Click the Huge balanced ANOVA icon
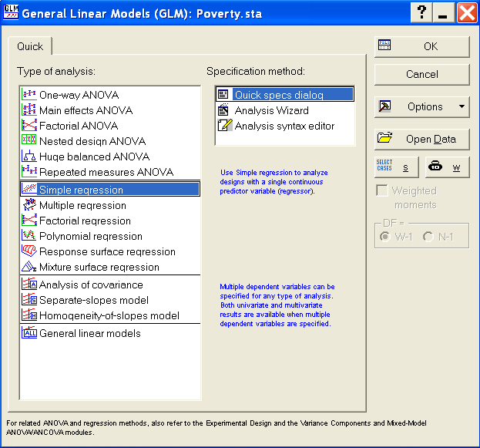The height and width of the screenshot is (448, 480). click(x=29, y=157)
